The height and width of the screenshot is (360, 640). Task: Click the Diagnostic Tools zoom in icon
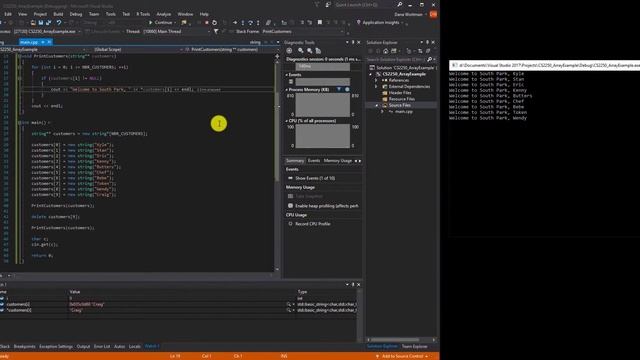(x=301, y=51)
